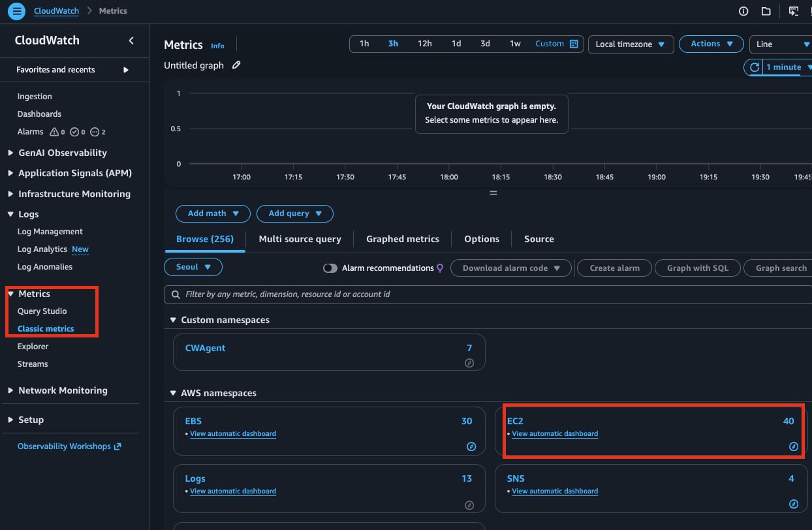Click the insufficient data alarms count icon
The height and width of the screenshot is (530, 812).
tap(94, 132)
